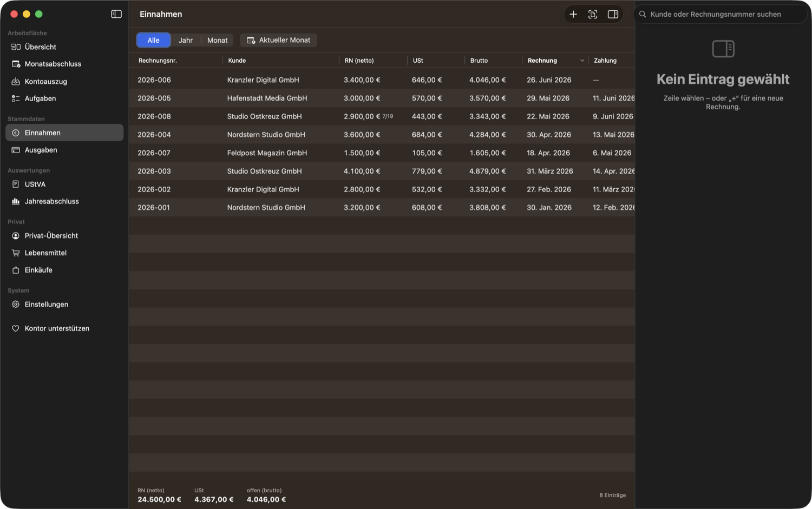Image resolution: width=812 pixels, height=509 pixels.
Task: Switch to the Alle filter segment
Action: tap(154, 40)
